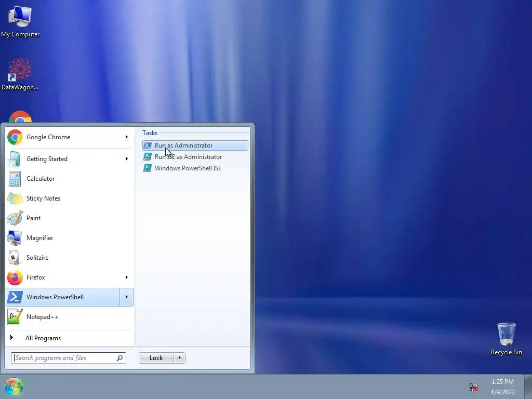The image size is (532, 399).
Task: Click the Paint palette icon
Action: [x=15, y=218]
